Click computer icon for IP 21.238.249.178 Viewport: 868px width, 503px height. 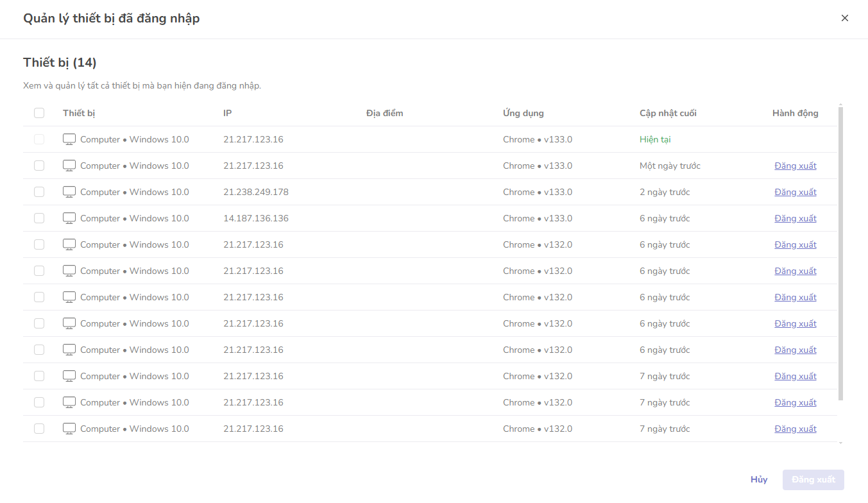pyautogui.click(x=69, y=192)
